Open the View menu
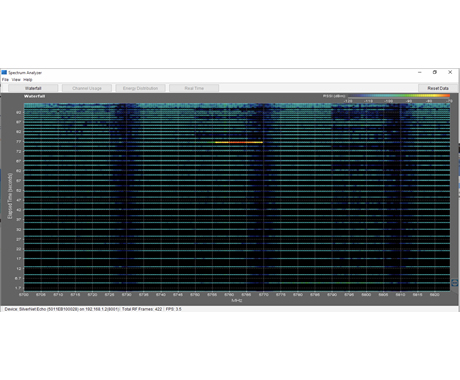The width and height of the screenshot is (460, 380). point(16,80)
